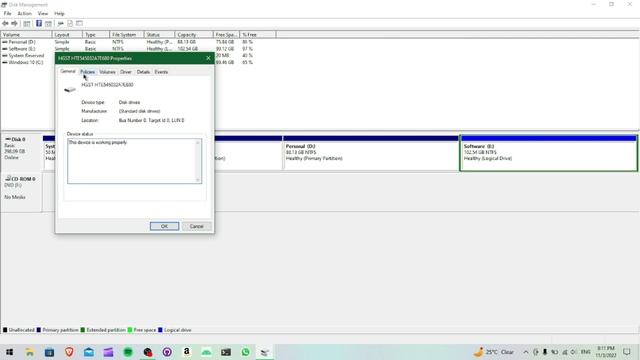Click OK in the Properties dialog
Image resolution: width=640 pixels, height=360 pixels.
[x=164, y=226]
